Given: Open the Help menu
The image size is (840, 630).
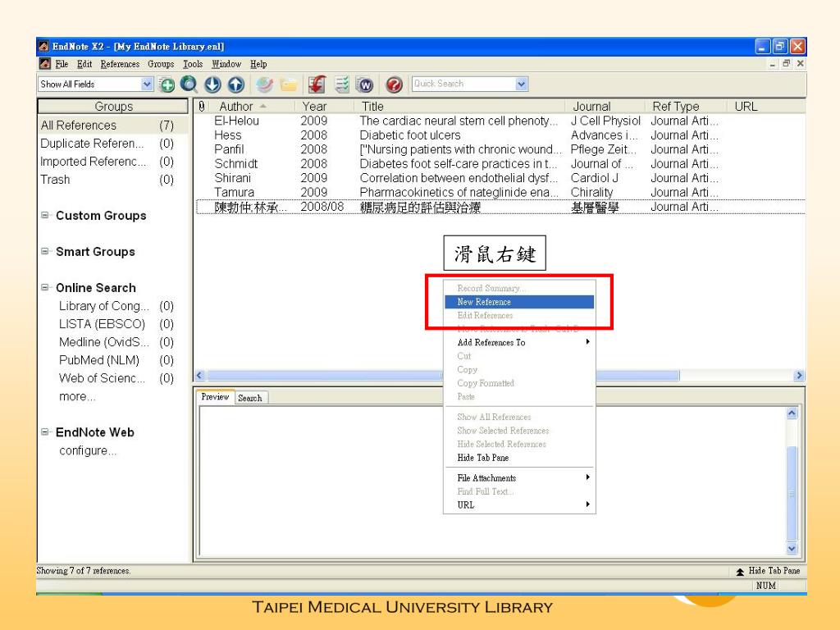Looking at the screenshot, I should [x=258, y=64].
